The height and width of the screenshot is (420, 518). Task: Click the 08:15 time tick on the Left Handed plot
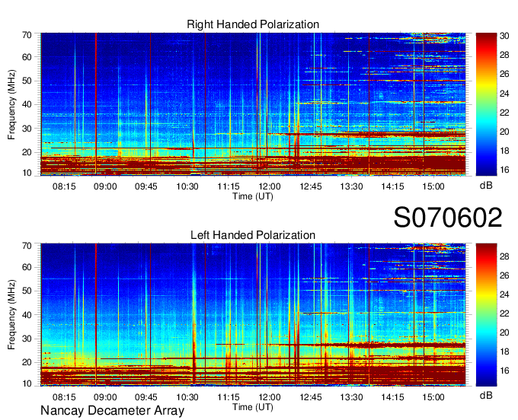point(64,397)
